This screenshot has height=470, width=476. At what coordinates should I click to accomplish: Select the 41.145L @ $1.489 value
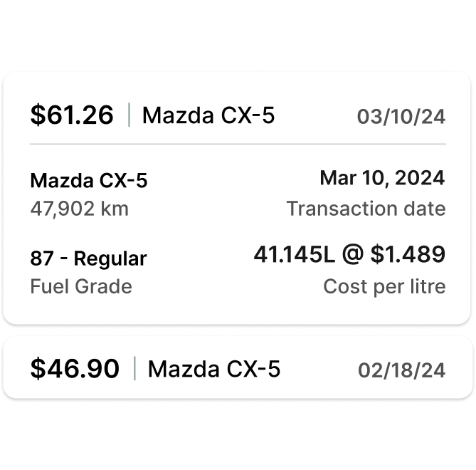click(x=349, y=254)
